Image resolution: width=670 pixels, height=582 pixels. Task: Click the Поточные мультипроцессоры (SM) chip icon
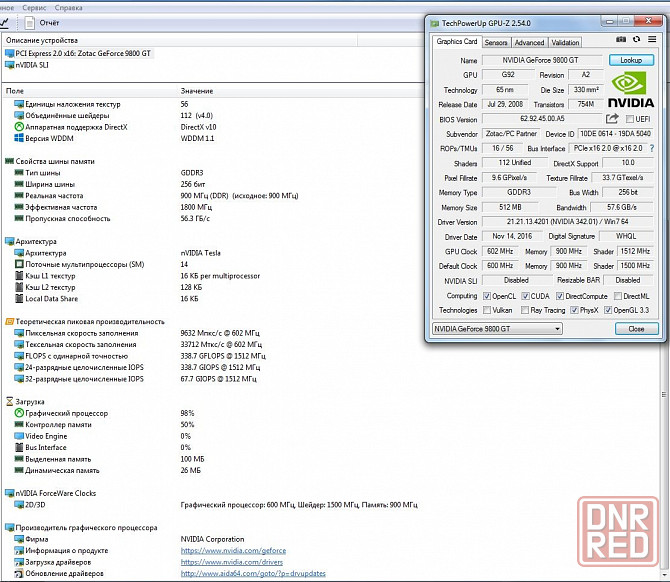[19, 264]
